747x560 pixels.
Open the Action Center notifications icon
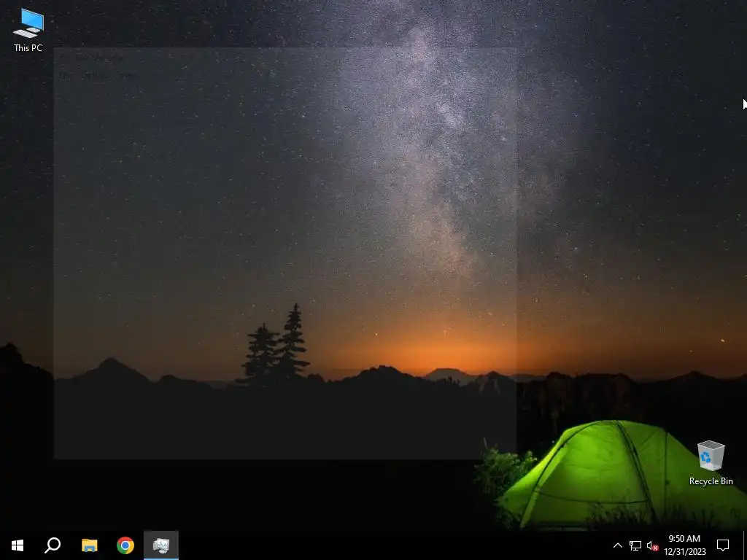pyautogui.click(x=723, y=545)
